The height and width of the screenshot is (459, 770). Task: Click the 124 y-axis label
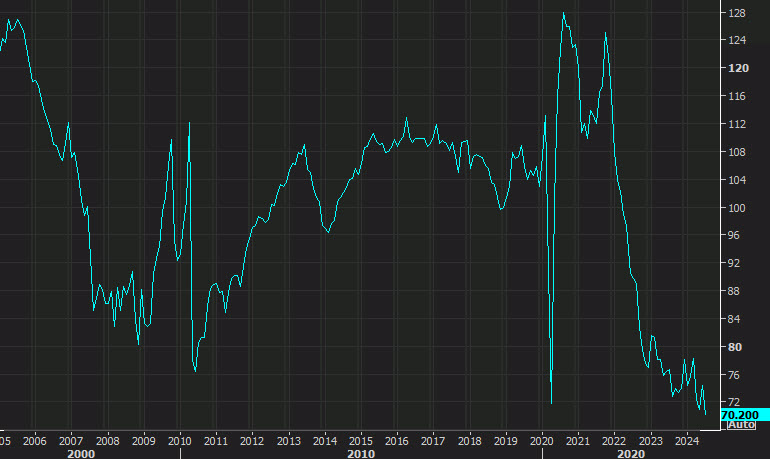(737, 40)
